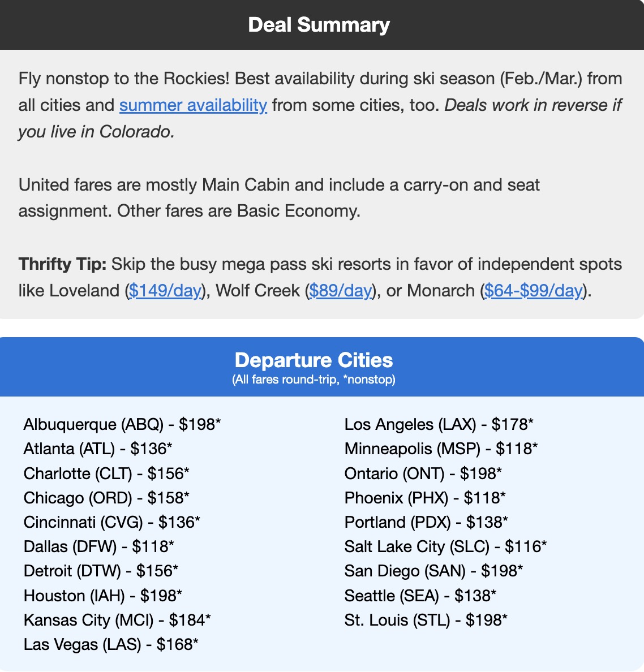Select the St. Louis (STL) $198 fare
Image resolution: width=644 pixels, height=672 pixels.
(426, 620)
